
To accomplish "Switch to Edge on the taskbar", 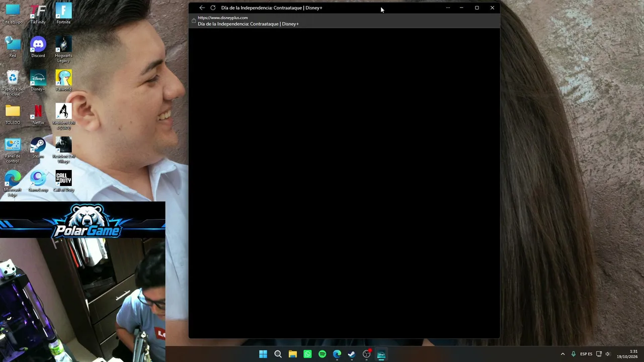I will coord(337,354).
